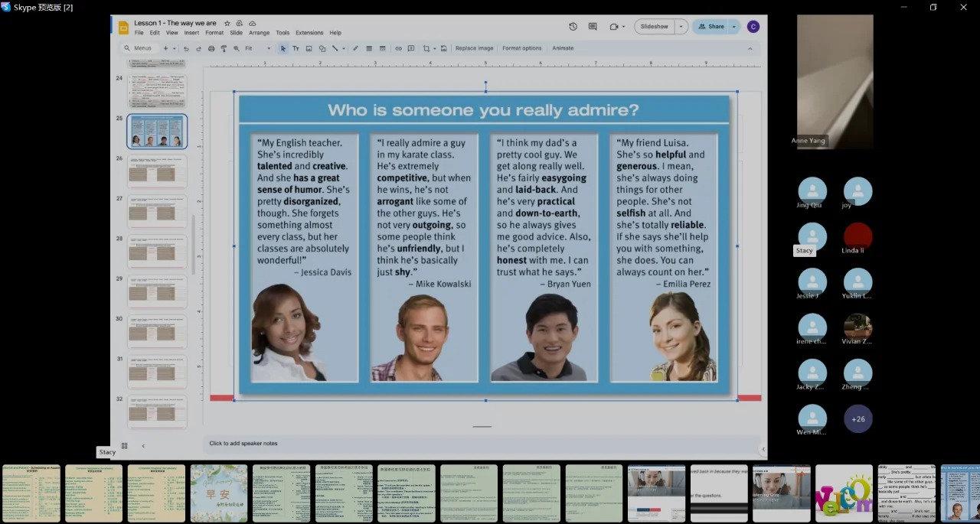This screenshot has width=980, height=524.
Task: Click the Search menus magnifier icon
Action: 127,48
